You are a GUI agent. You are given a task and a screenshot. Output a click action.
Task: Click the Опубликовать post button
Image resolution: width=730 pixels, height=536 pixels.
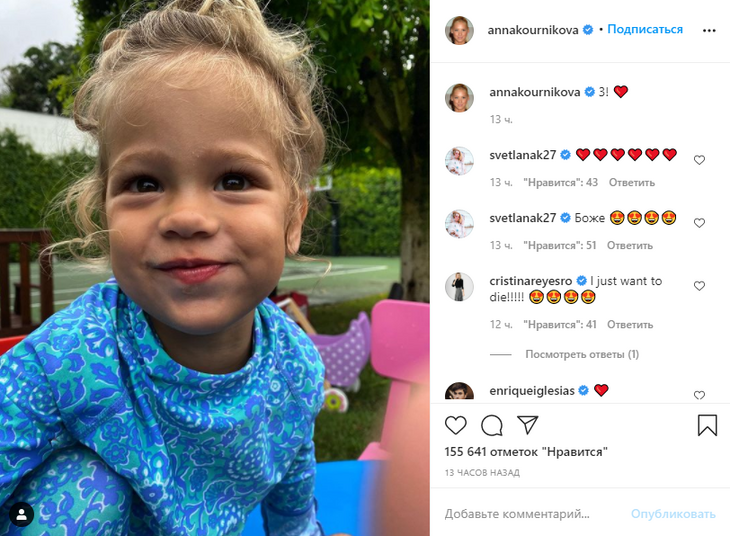click(x=673, y=514)
